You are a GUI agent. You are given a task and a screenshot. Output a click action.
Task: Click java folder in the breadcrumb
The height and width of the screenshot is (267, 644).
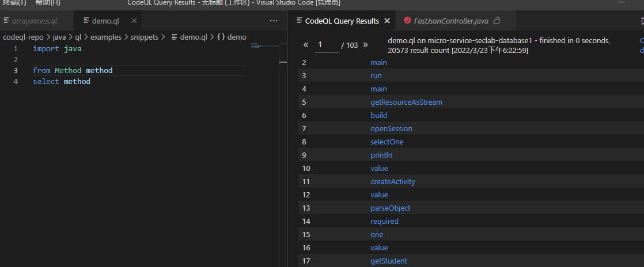click(x=59, y=37)
